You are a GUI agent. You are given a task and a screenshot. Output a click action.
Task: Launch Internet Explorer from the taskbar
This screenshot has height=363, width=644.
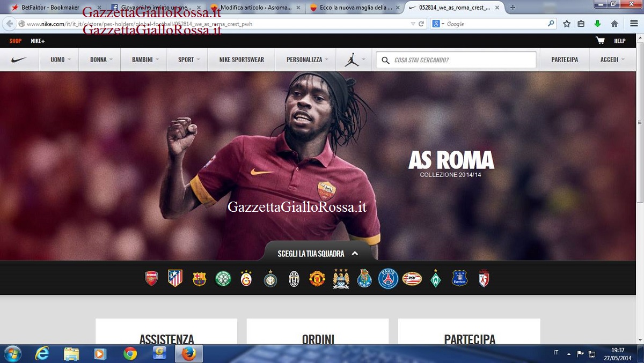[41, 354]
